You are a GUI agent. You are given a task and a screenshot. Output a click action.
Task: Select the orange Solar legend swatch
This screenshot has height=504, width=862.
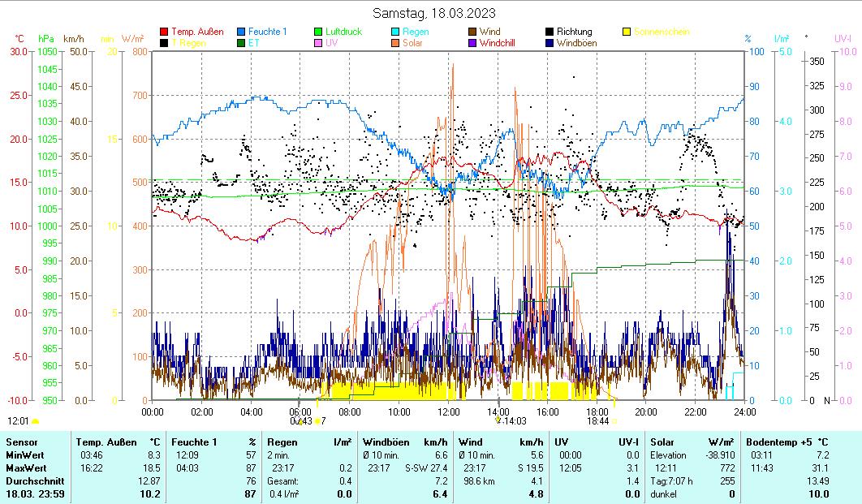(x=395, y=43)
